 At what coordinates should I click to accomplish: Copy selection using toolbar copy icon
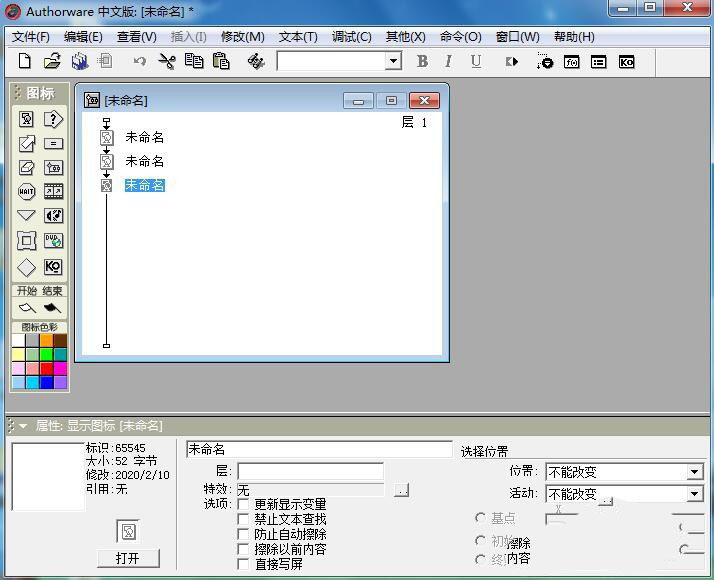pos(194,61)
